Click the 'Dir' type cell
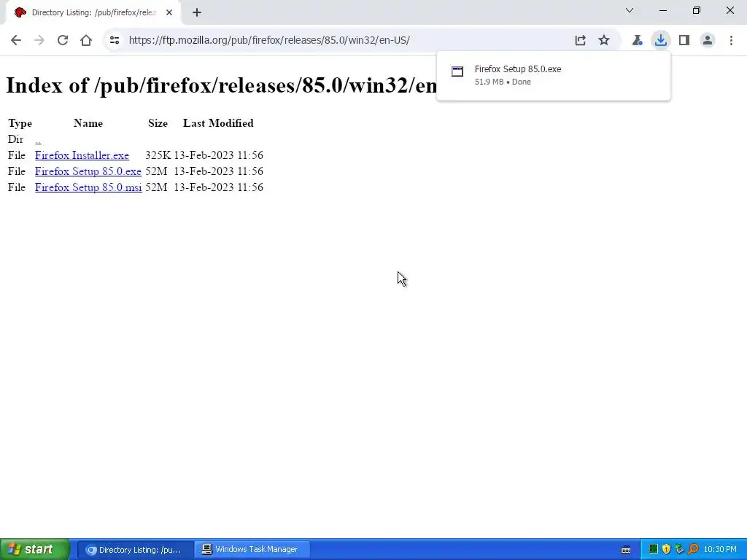747x560 pixels. tap(16, 139)
